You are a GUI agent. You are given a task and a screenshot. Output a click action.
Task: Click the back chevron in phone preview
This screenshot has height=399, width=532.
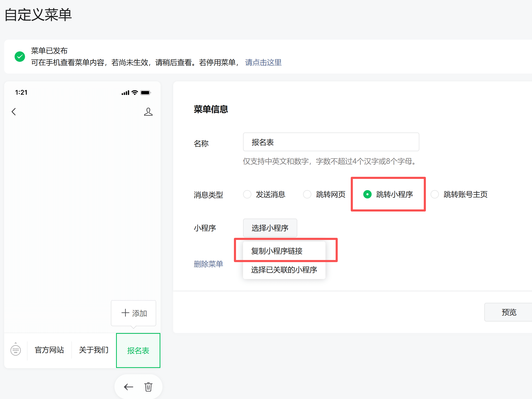[14, 112]
